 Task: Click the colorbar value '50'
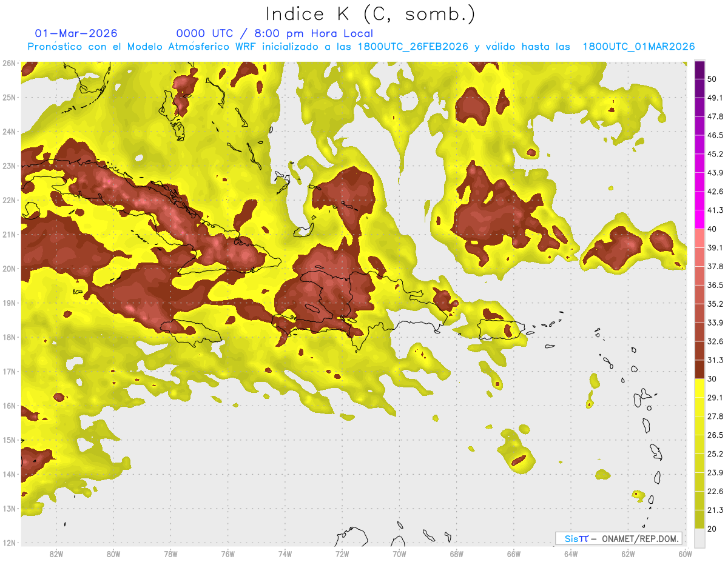(x=712, y=79)
